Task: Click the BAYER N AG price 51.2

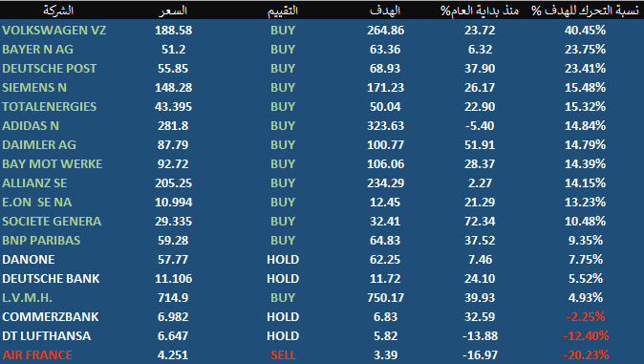Action: tap(173, 50)
